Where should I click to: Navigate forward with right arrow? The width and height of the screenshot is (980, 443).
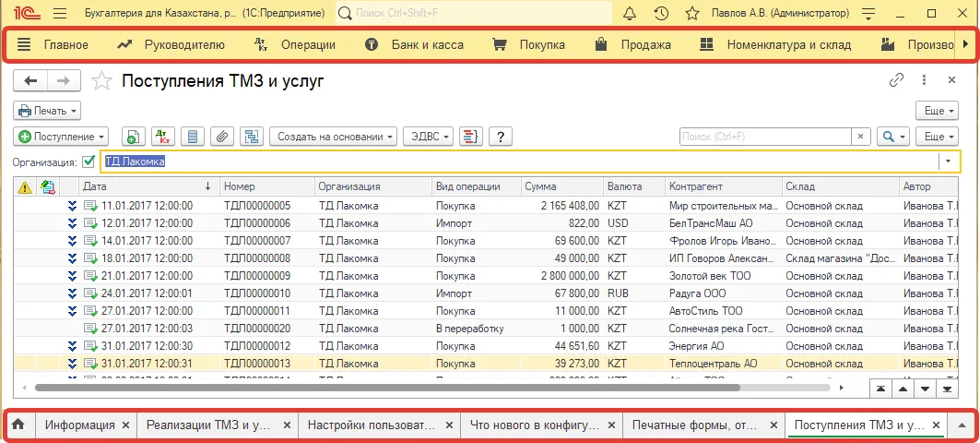tap(64, 80)
